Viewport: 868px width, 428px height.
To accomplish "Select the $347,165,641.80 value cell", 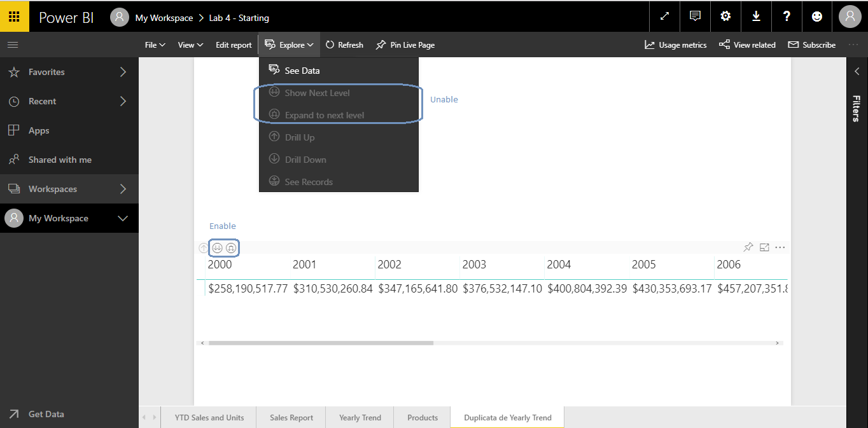I will pyautogui.click(x=418, y=288).
